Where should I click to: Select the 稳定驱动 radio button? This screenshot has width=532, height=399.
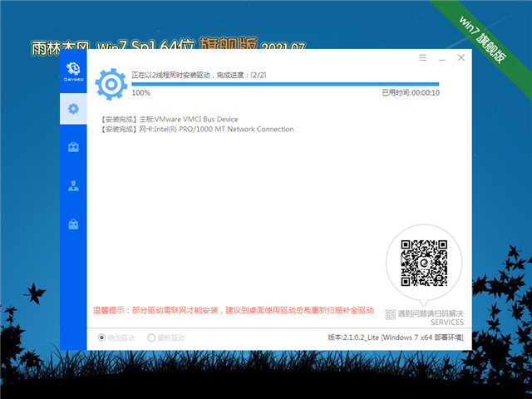coord(101,337)
